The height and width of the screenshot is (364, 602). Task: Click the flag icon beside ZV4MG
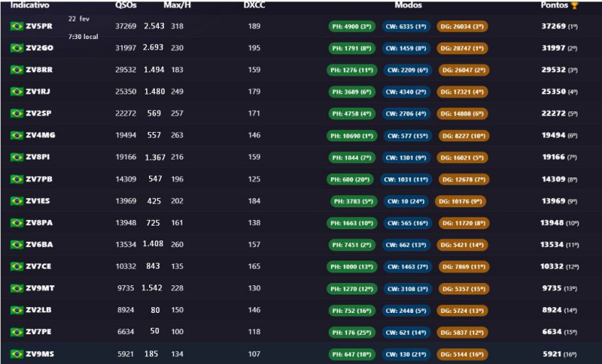tap(17, 136)
